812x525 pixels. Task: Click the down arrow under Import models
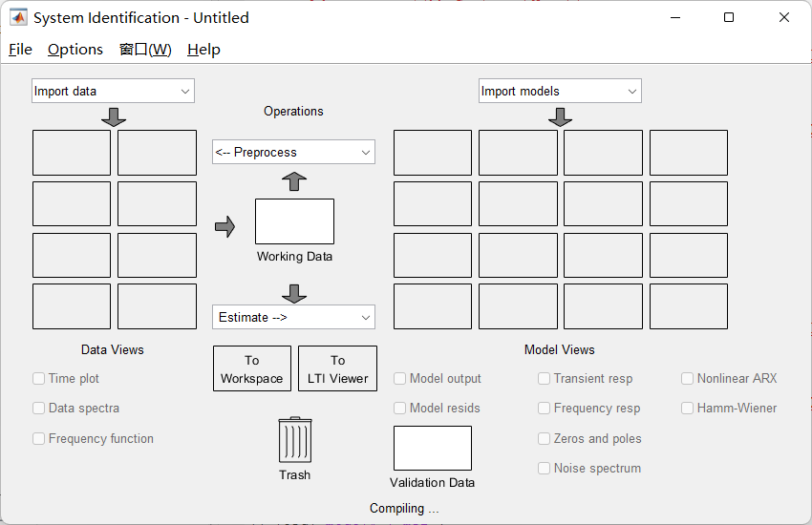[x=561, y=116]
